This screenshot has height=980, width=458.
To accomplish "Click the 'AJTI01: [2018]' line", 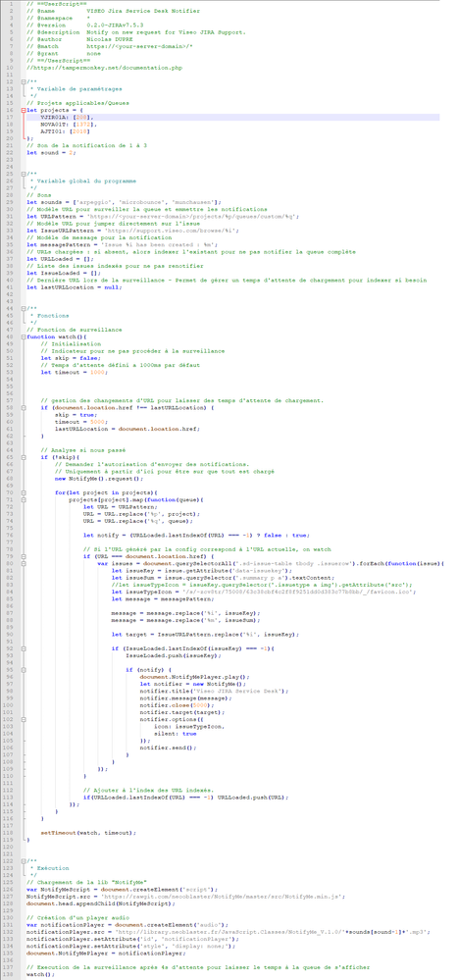I will [x=67, y=131].
